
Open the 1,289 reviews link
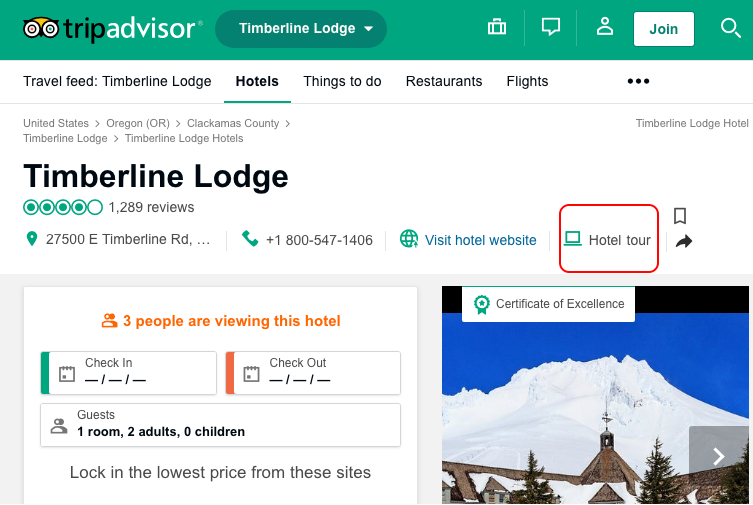coord(151,207)
